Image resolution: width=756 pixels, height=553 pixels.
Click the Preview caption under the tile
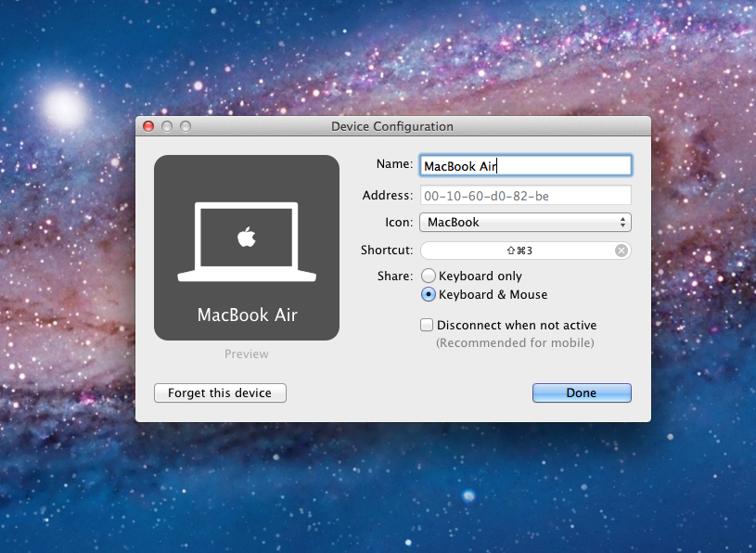[x=247, y=354]
